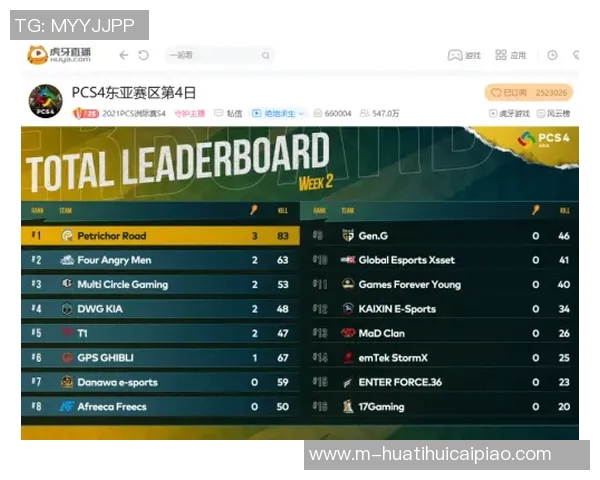This screenshot has width=600, height=480.
Task: Open watch history clock icon
Action: (x=552, y=55)
